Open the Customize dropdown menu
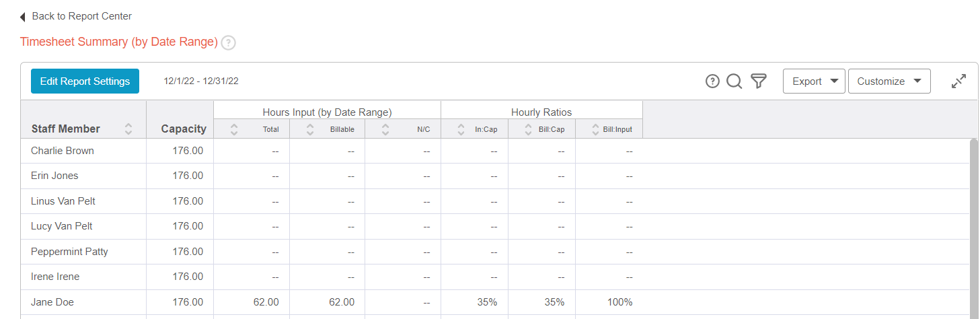980x319 pixels. click(889, 81)
